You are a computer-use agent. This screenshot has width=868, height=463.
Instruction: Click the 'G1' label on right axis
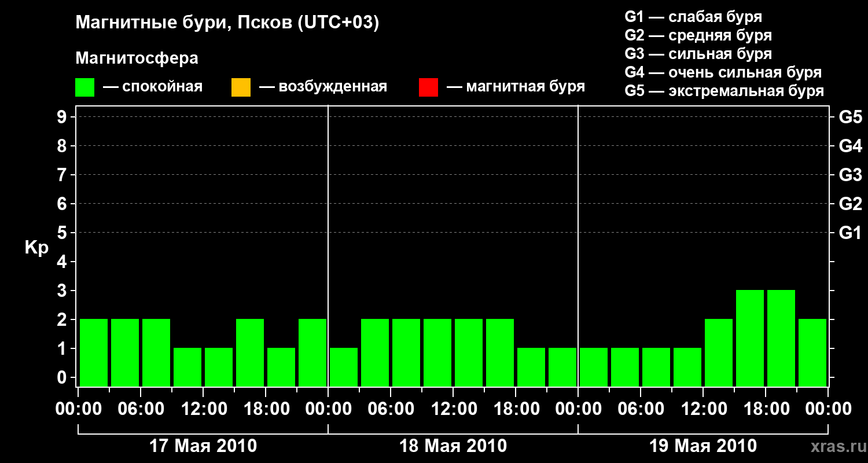pyautogui.click(x=851, y=233)
